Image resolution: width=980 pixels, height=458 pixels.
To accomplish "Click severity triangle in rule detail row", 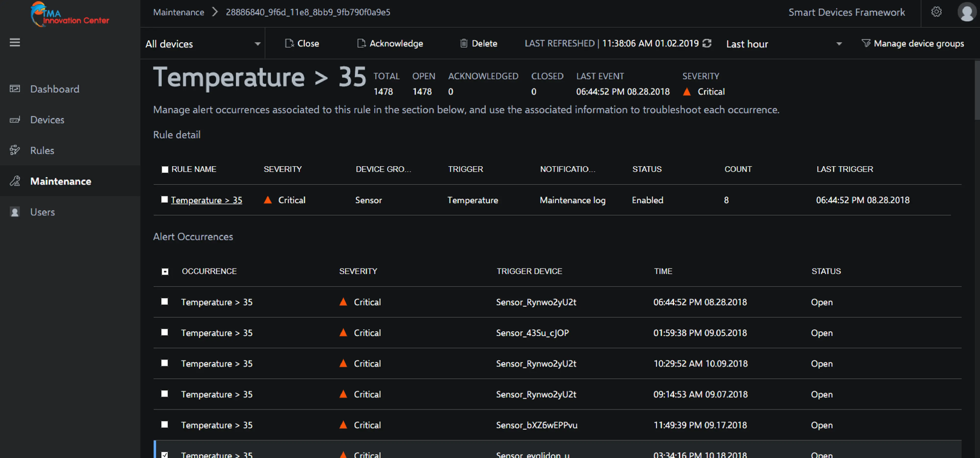I will click(x=268, y=200).
